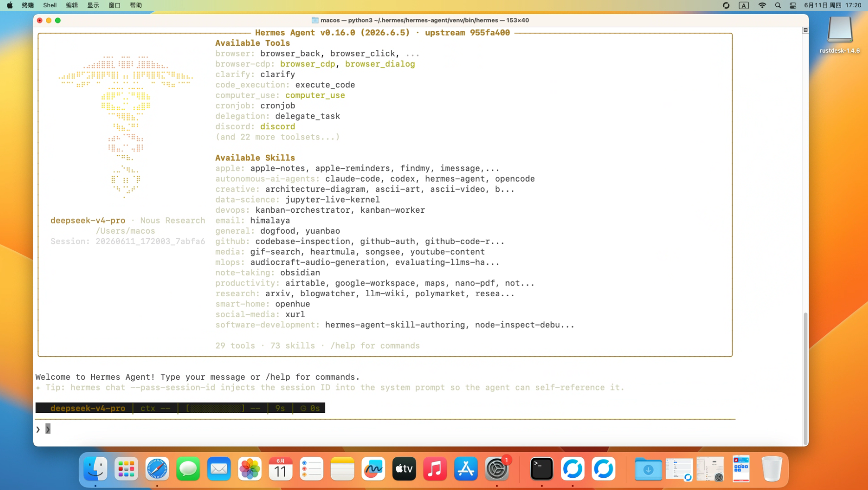Open the 编辑 menu
This screenshot has width=868, height=490.
pyautogui.click(x=72, y=5)
